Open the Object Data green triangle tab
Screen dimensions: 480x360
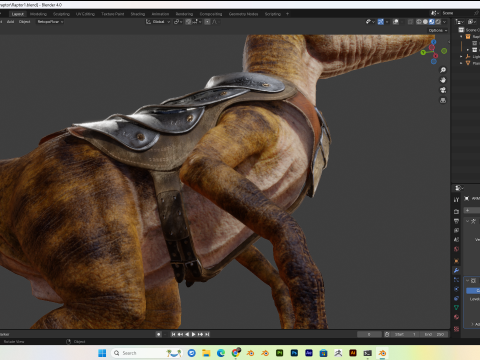coord(456,308)
